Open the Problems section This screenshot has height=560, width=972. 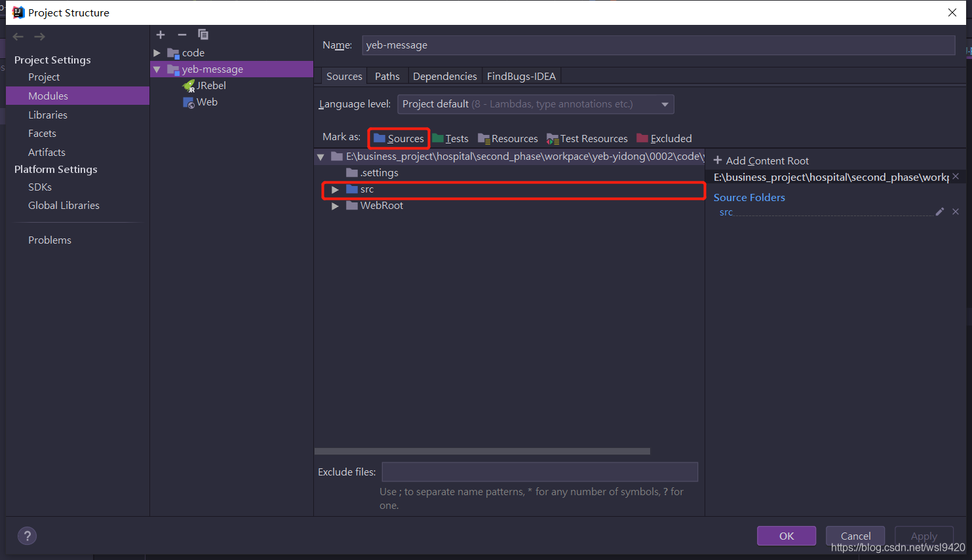[50, 240]
